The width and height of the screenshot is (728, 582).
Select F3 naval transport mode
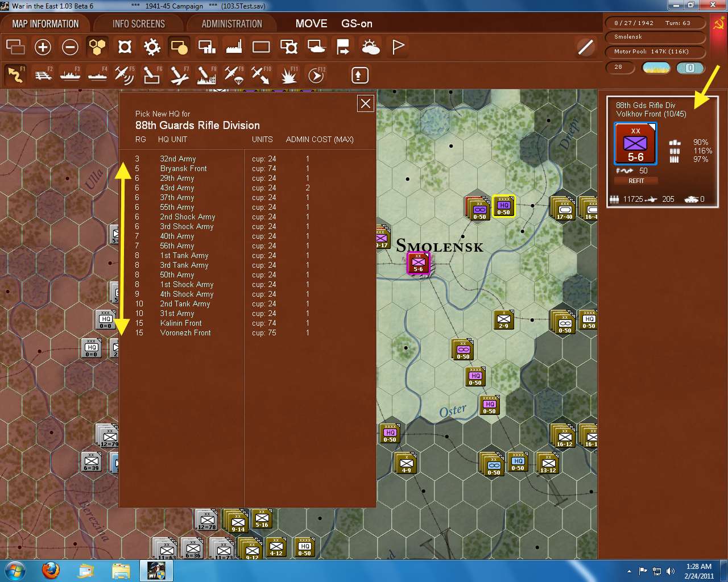pos(70,75)
